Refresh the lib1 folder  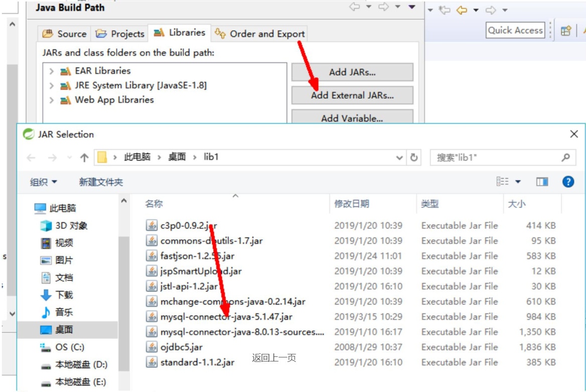click(414, 157)
